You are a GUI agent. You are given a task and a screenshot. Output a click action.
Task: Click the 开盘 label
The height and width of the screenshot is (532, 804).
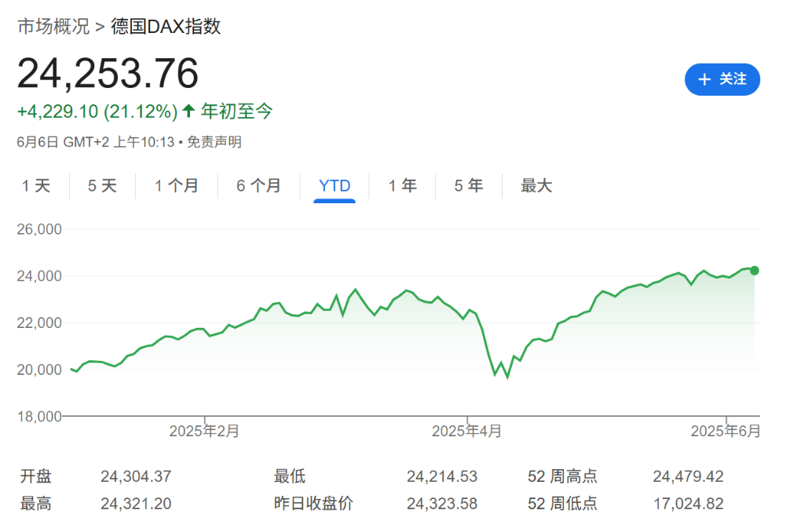tap(36, 476)
